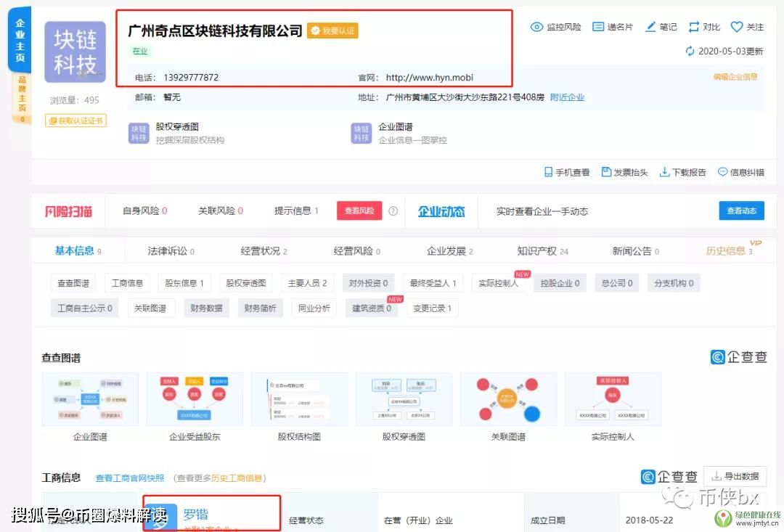Open 递名片 business card icon
The height and width of the screenshot is (532, 784).
[x=598, y=27]
